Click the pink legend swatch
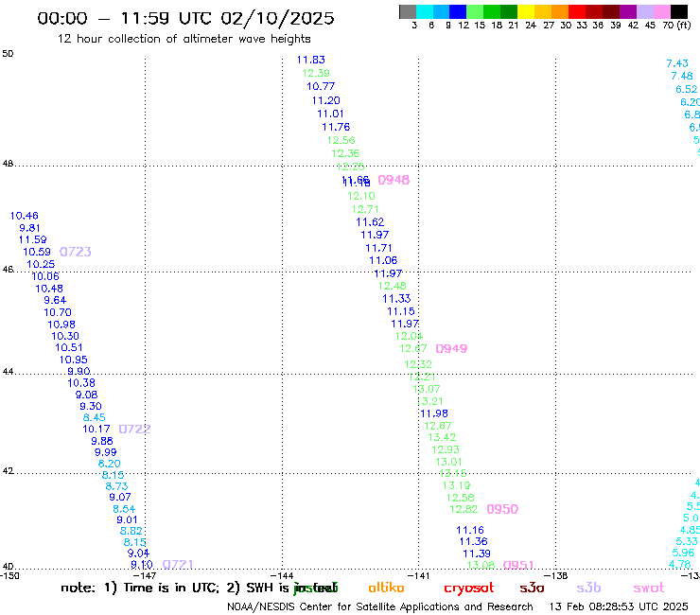700x615 pixels. [662, 11]
